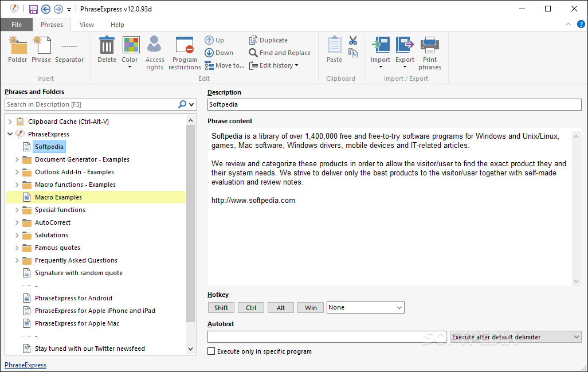
Task: Toggle the Alt hotkey modifier
Action: (x=281, y=307)
